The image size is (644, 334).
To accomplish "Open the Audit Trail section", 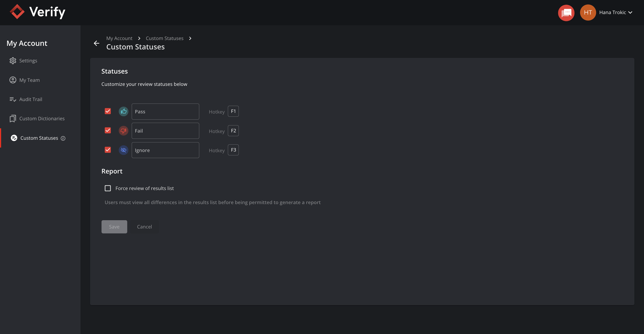I will tap(30, 99).
